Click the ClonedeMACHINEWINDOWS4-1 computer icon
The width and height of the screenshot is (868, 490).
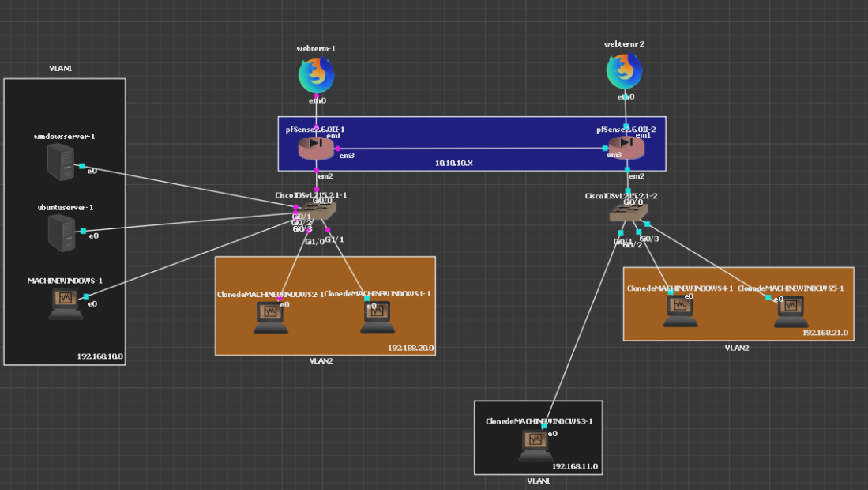pos(679,311)
